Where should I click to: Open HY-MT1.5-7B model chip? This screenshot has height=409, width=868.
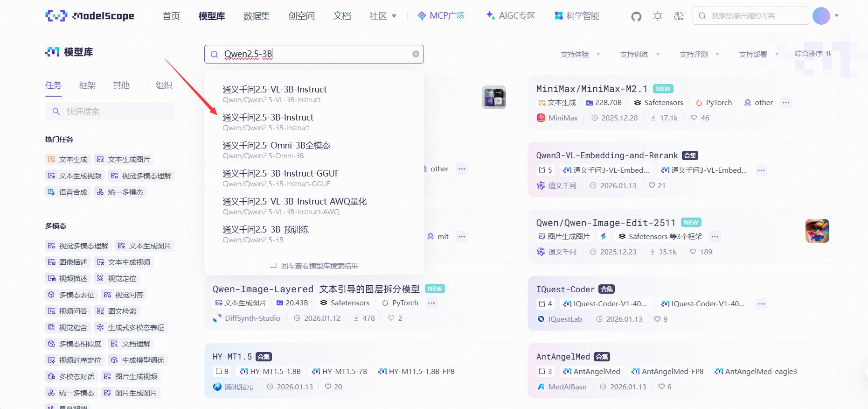tap(340, 372)
